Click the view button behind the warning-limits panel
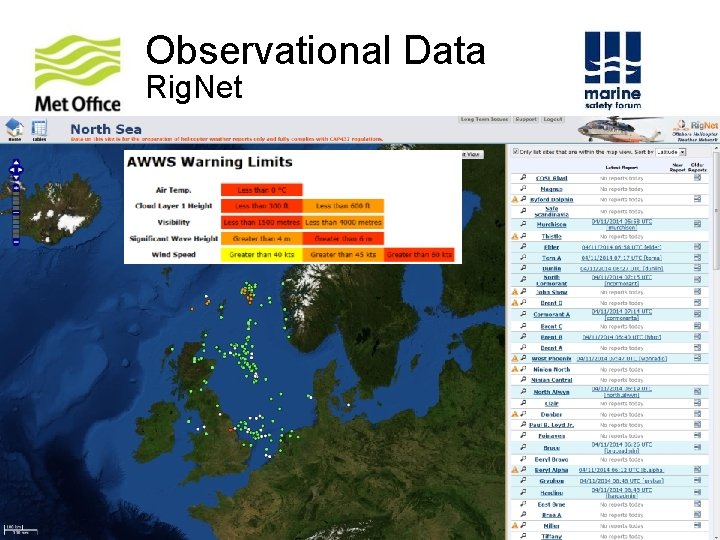 [x=472, y=154]
